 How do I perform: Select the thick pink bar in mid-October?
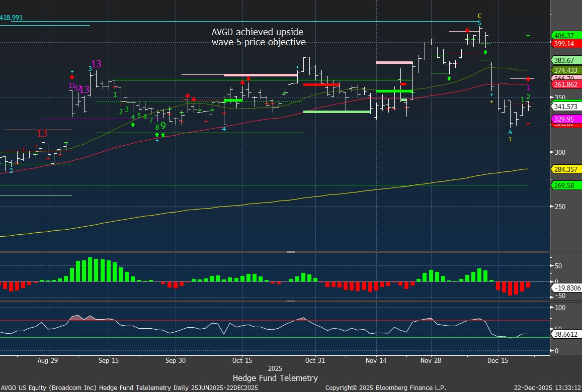(260, 75)
